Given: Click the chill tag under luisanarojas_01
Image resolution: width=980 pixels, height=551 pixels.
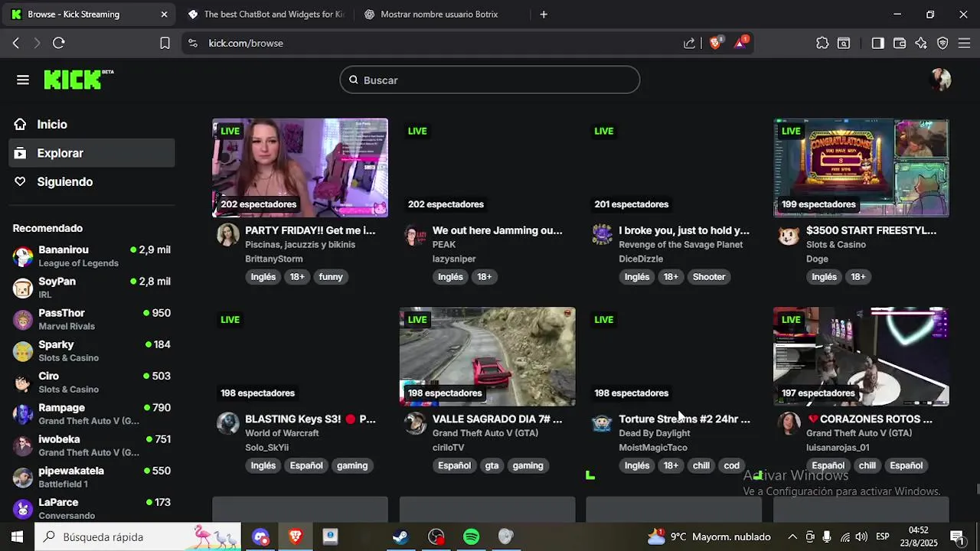Looking at the screenshot, I should (867, 465).
